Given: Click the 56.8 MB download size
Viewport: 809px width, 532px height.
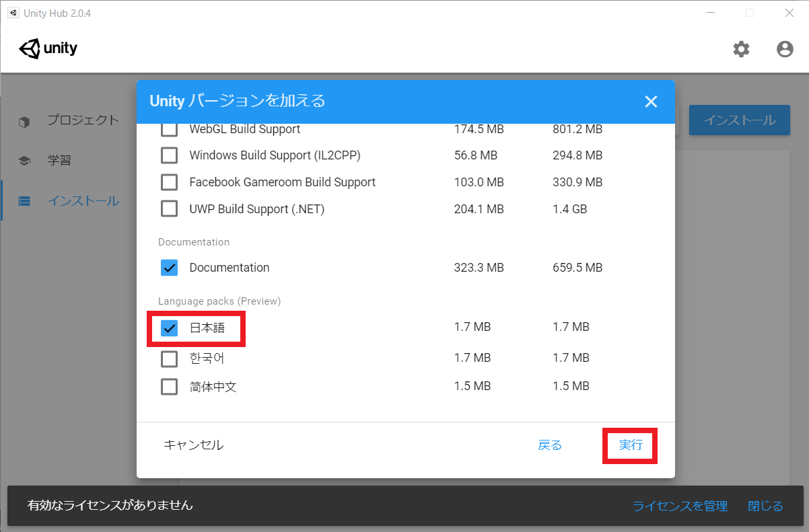Looking at the screenshot, I should [476, 155].
